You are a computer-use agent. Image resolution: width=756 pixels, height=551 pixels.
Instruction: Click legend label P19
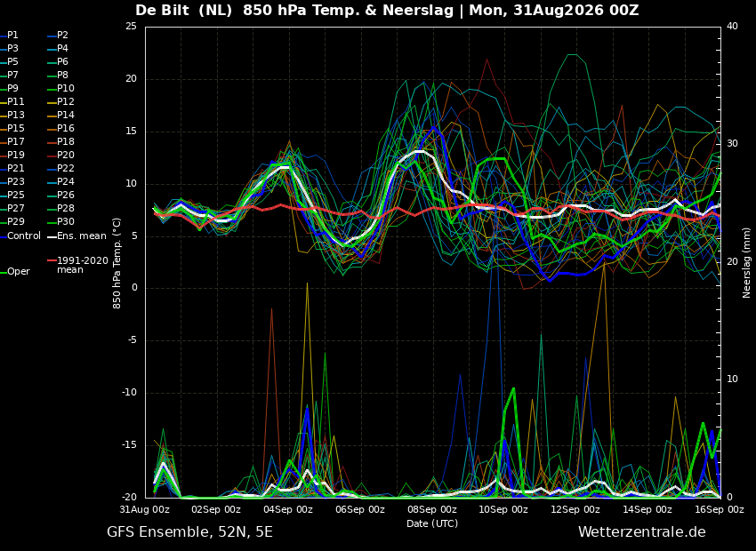(15, 156)
